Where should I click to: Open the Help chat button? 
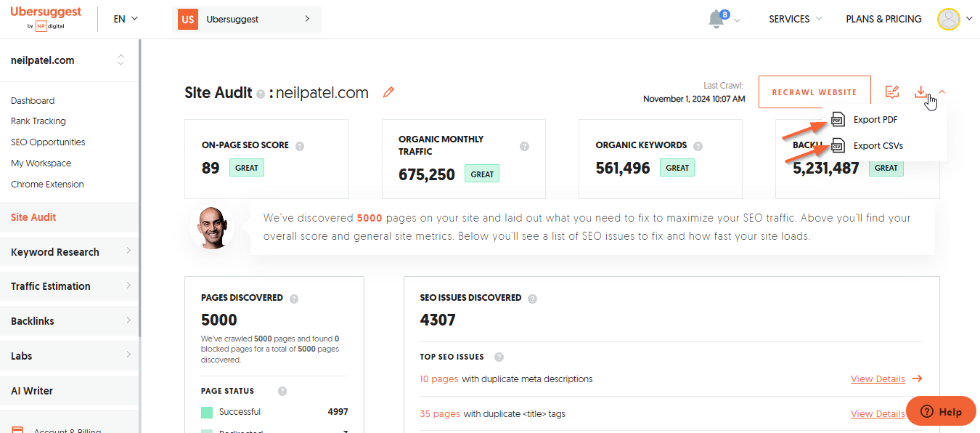click(x=941, y=411)
